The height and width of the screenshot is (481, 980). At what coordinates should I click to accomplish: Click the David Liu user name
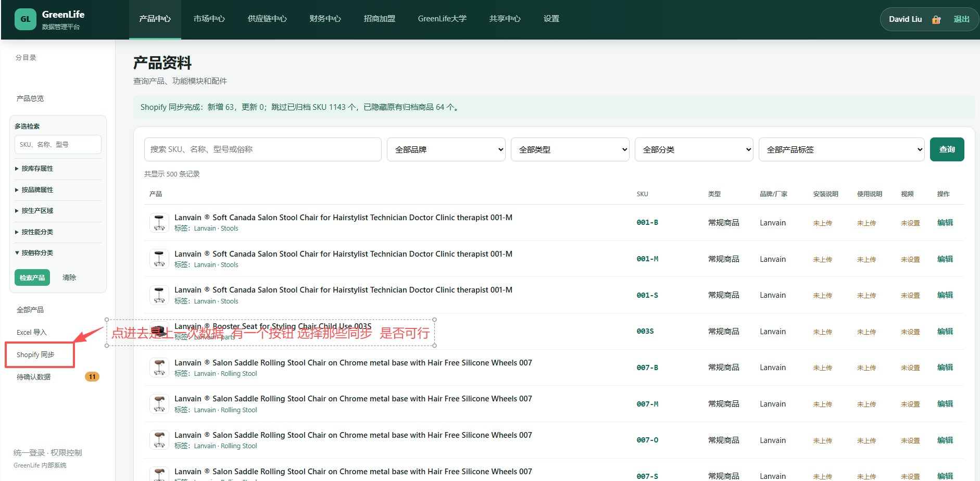pyautogui.click(x=905, y=19)
